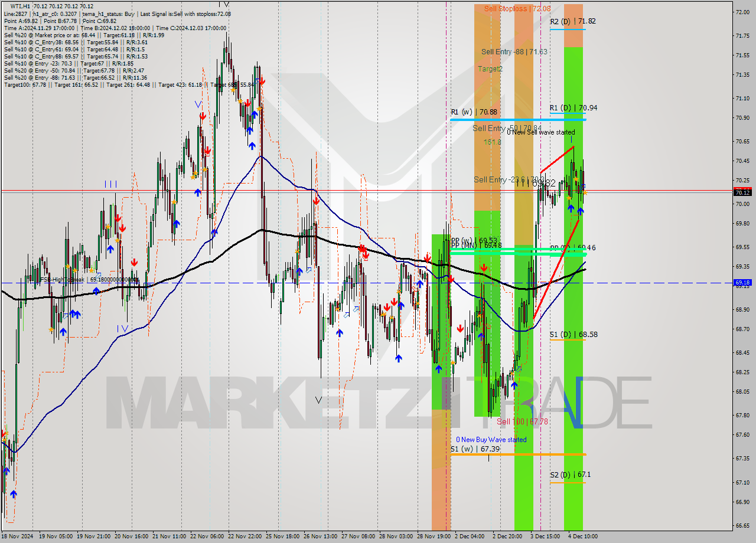The height and width of the screenshot is (543, 756).
Task: Click the Sell Stoploss | 72.08 label
Action: (x=517, y=8)
